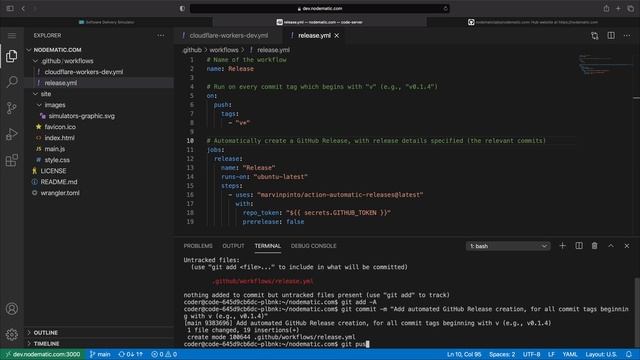Open the Accounts menu icon
This screenshot has height=360, width=640.
[x=12, y=309]
